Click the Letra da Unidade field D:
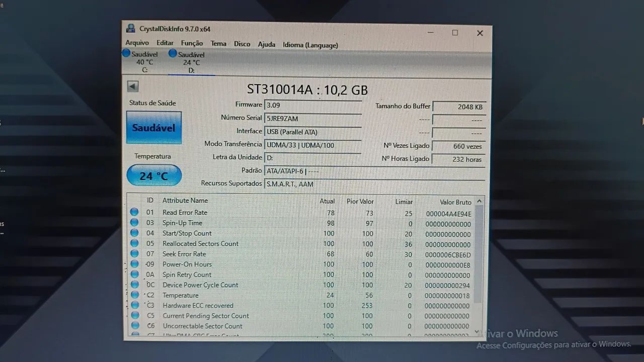The image size is (644, 362). [313, 158]
